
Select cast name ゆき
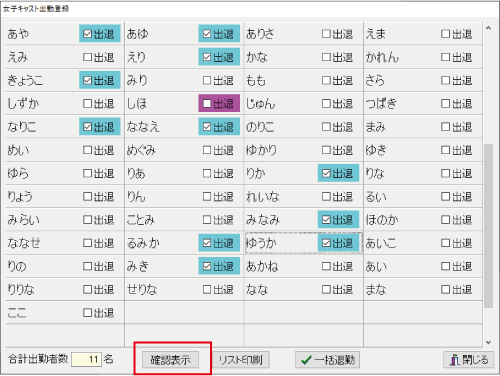[376, 150]
